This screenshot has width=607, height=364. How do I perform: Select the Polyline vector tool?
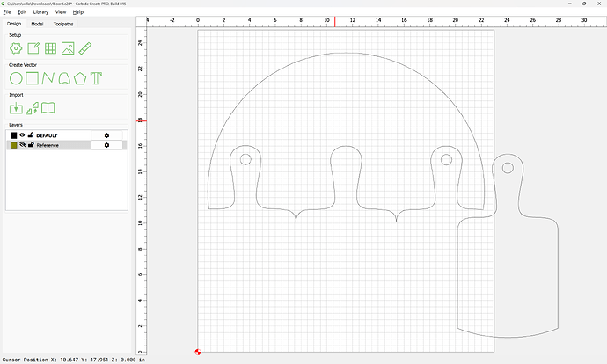point(48,78)
